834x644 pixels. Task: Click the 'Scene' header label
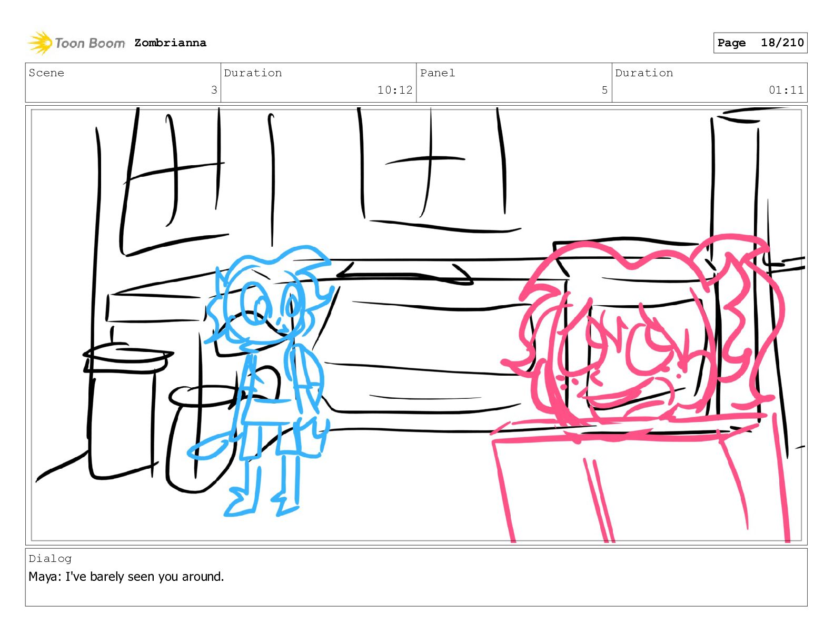[46, 73]
